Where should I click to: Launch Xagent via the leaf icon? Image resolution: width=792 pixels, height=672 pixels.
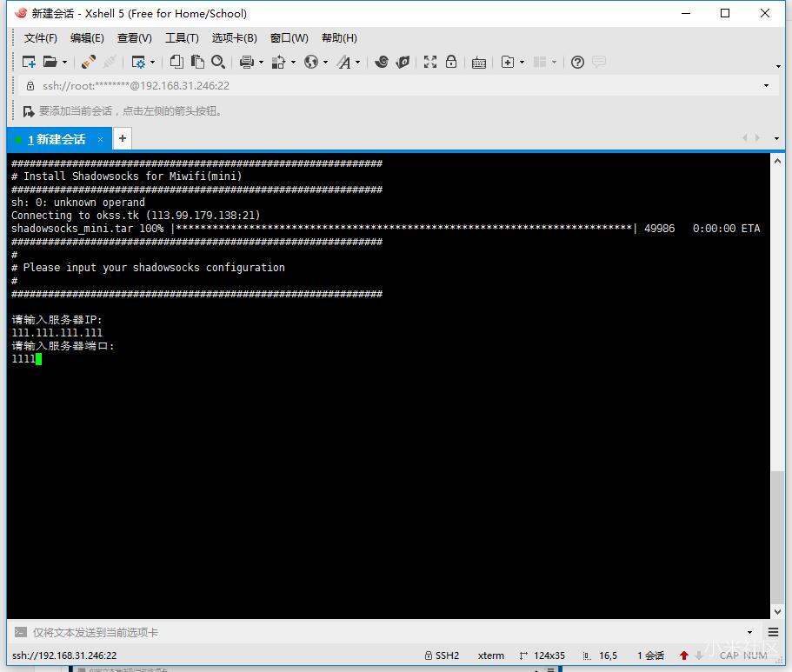click(403, 62)
